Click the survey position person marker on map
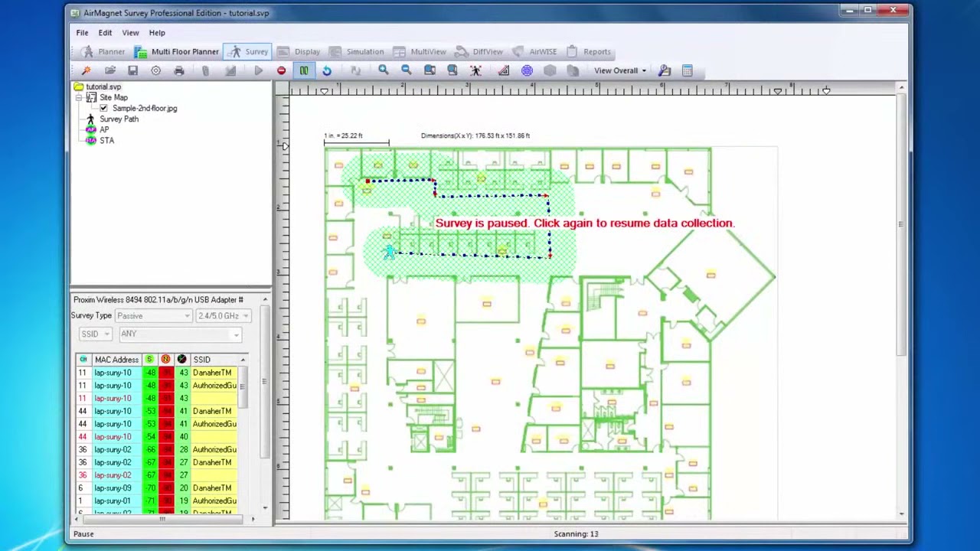Viewport: 980px width, 551px height. coord(389,252)
